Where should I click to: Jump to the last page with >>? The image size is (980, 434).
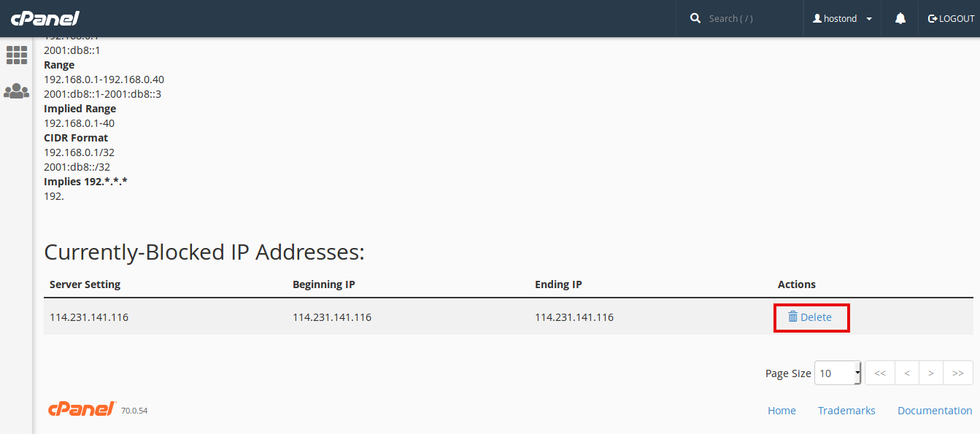click(958, 373)
